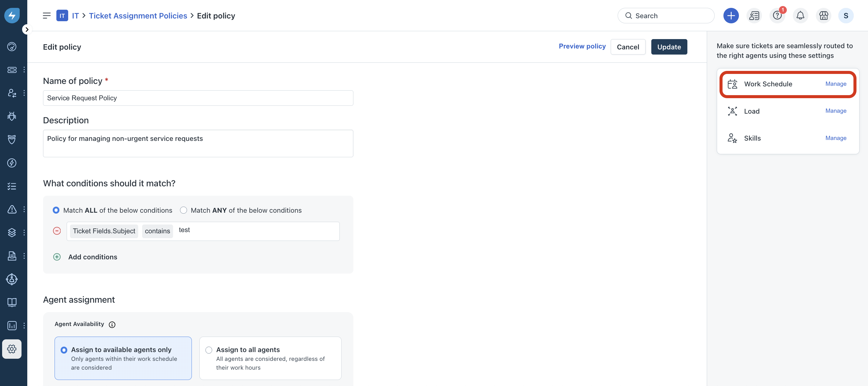Screen dimensions: 868x386
Task: Click the help question mark icon
Action: (777, 15)
